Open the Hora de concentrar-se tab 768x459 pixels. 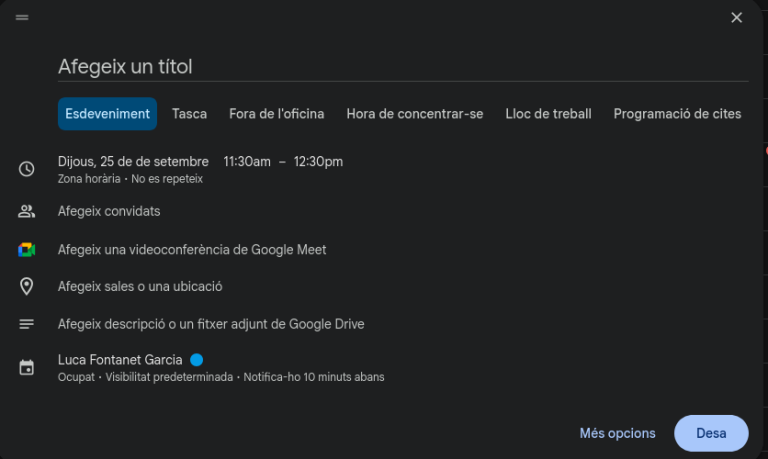(x=414, y=114)
